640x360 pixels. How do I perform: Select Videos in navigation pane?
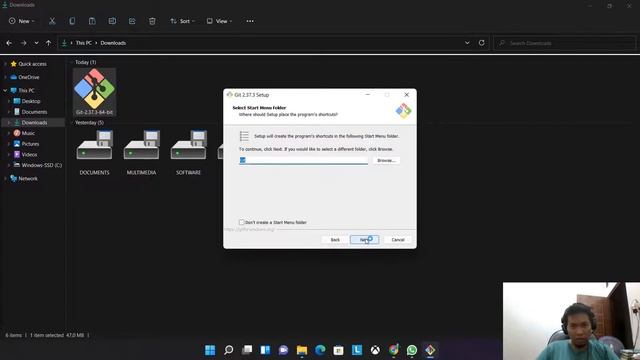pos(29,154)
